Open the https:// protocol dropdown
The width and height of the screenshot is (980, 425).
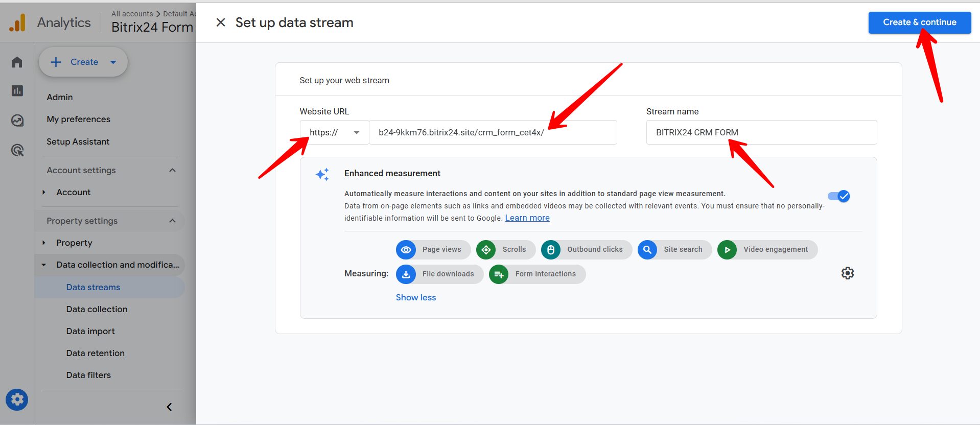point(334,132)
